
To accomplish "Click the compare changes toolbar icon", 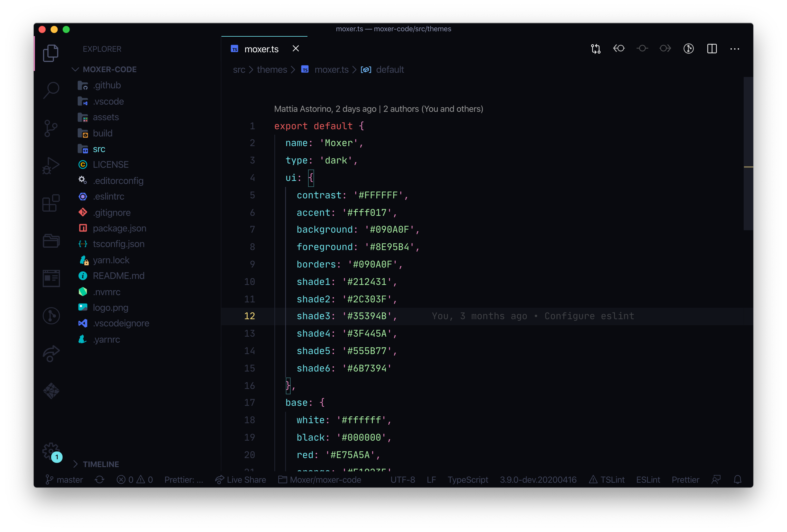I will tap(595, 49).
